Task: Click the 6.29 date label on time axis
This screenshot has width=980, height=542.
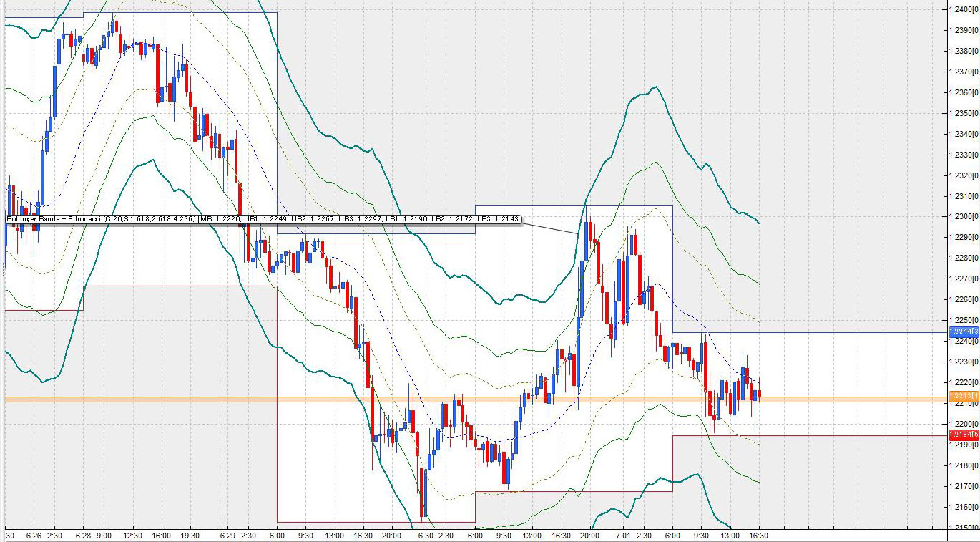Action: coord(227,536)
